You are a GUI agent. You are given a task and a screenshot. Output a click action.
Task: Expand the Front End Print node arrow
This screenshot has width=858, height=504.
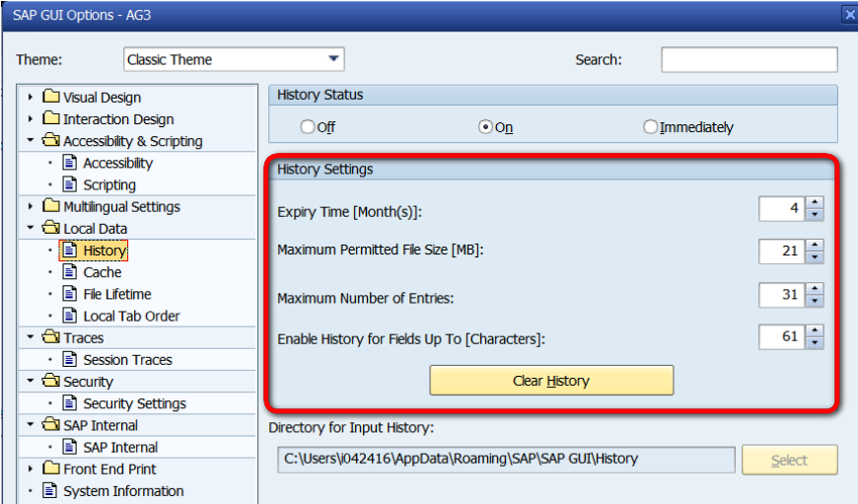click(31, 468)
